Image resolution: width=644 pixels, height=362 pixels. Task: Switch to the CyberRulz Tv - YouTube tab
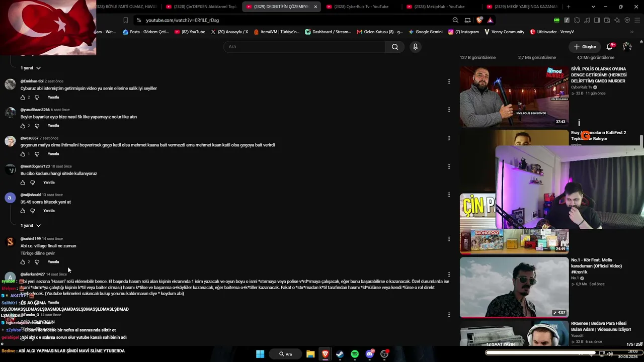tap(361, 7)
